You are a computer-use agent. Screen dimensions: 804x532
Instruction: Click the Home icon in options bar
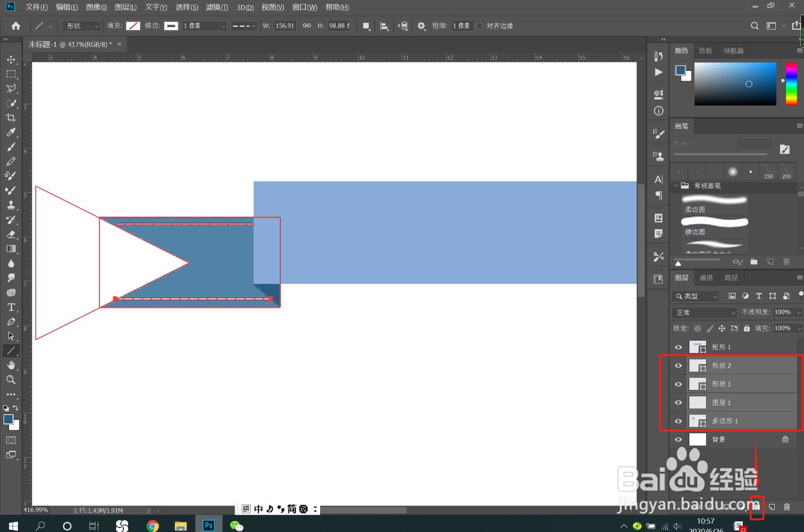point(16,26)
